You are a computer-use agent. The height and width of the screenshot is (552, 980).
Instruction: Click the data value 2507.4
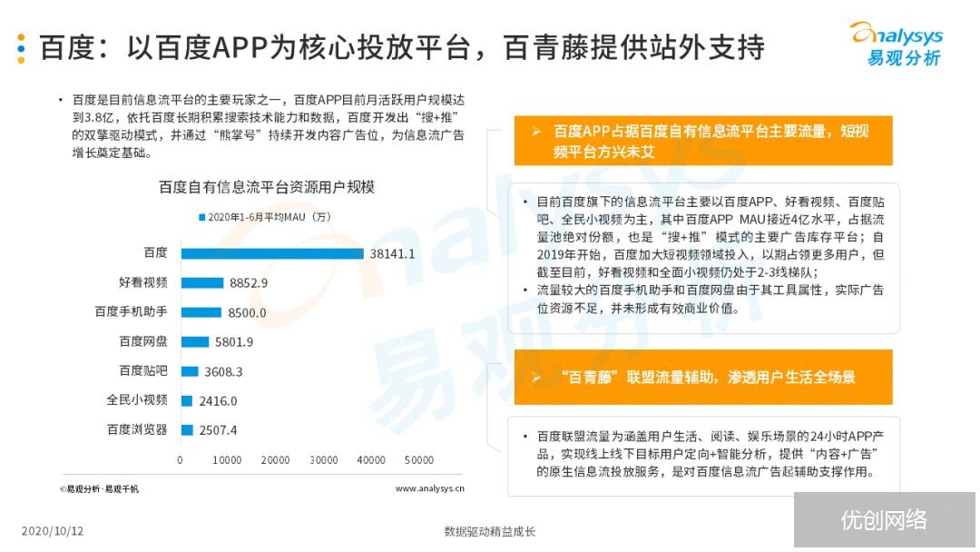tap(218, 430)
